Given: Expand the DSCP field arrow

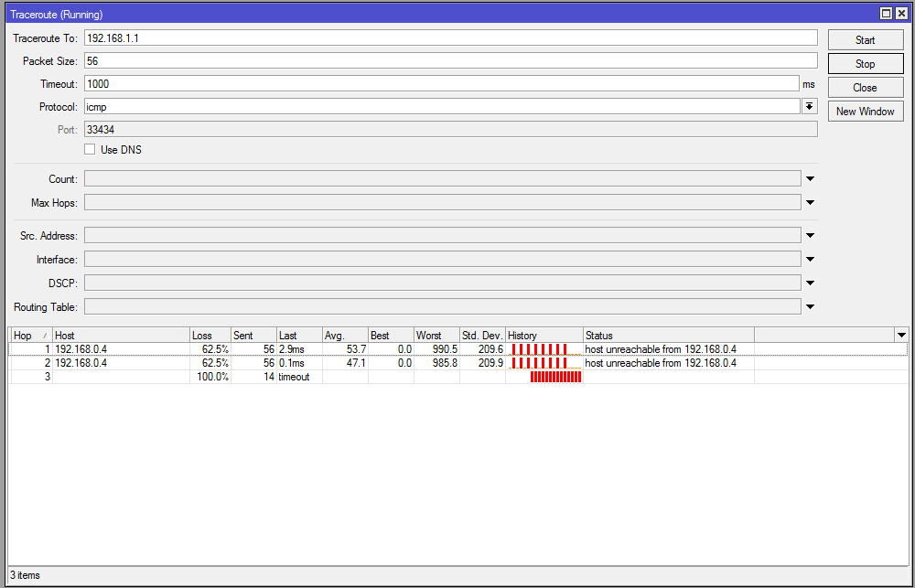Looking at the screenshot, I should click(x=810, y=283).
